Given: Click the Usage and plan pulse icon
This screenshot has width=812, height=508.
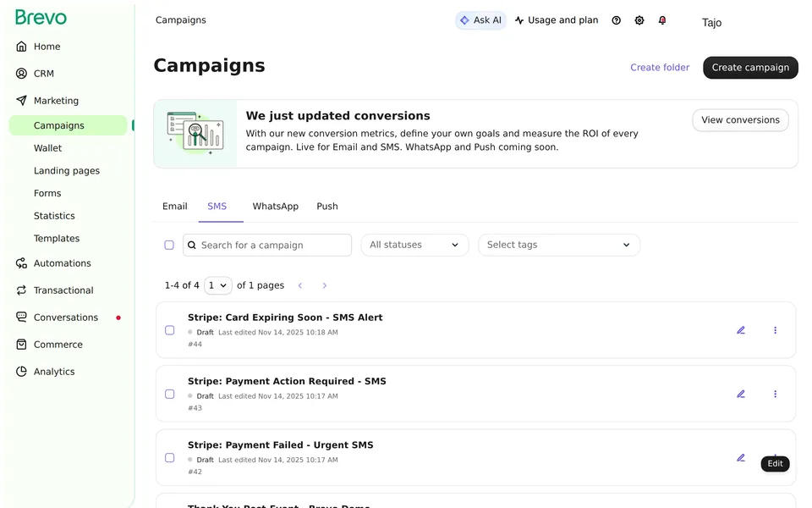Looking at the screenshot, I should point(519,20).
